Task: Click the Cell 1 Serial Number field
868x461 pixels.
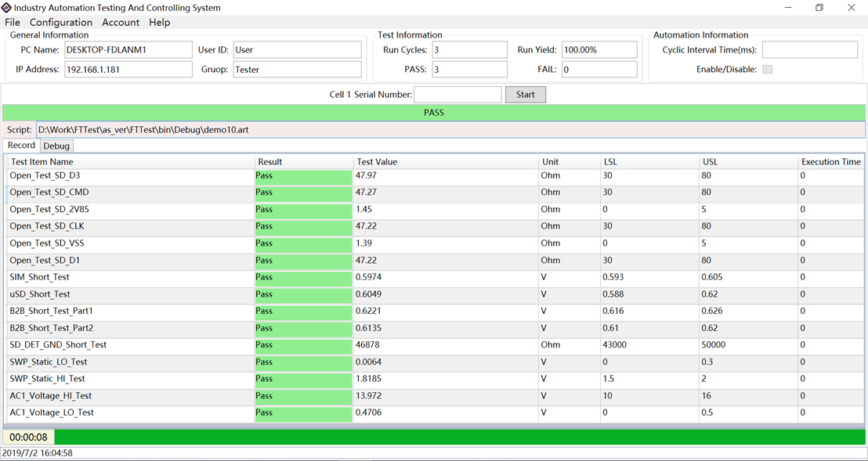Action: 458,95
